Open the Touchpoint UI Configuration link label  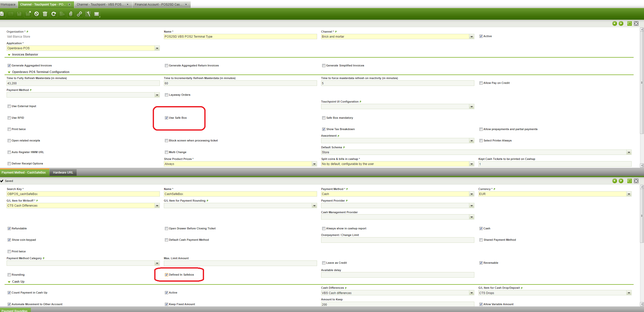click(340, 102)
